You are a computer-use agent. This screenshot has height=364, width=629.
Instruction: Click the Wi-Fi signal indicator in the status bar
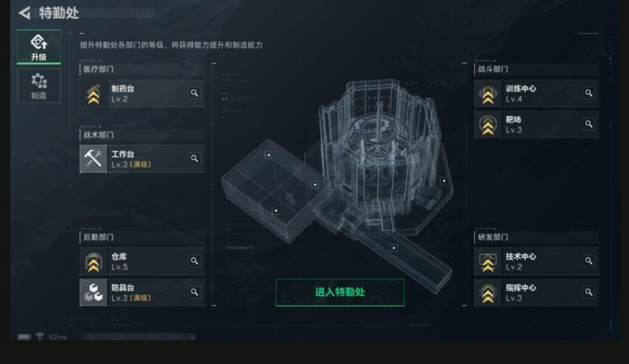coord(40,336)
